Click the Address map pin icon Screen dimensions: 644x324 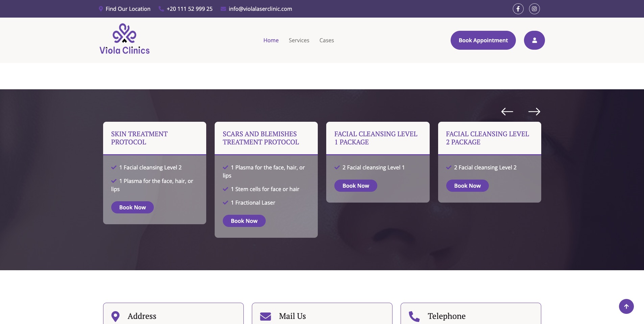(x=115, y=316)
